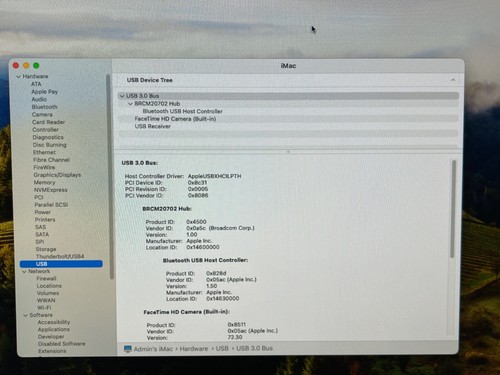Click the details pane vertical scrollbar
Screen dimensions: 500x375
pyautogui.click(x=453, y=209)
